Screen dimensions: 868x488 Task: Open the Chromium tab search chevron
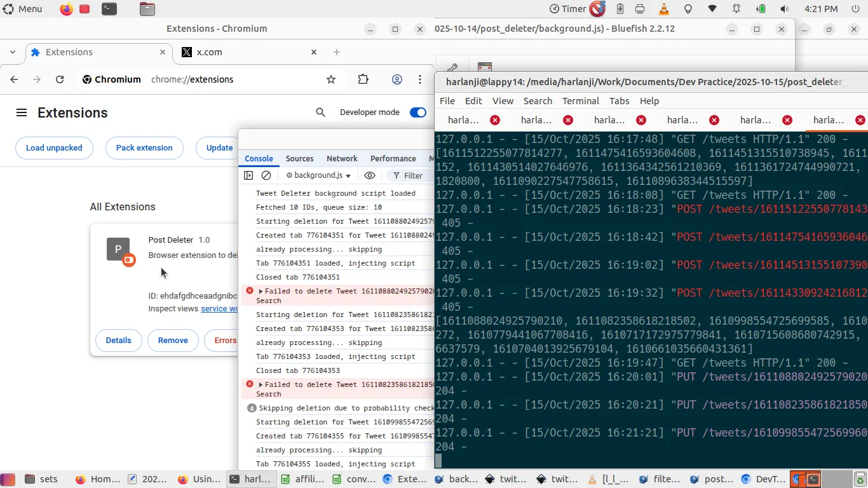(13, 52)
